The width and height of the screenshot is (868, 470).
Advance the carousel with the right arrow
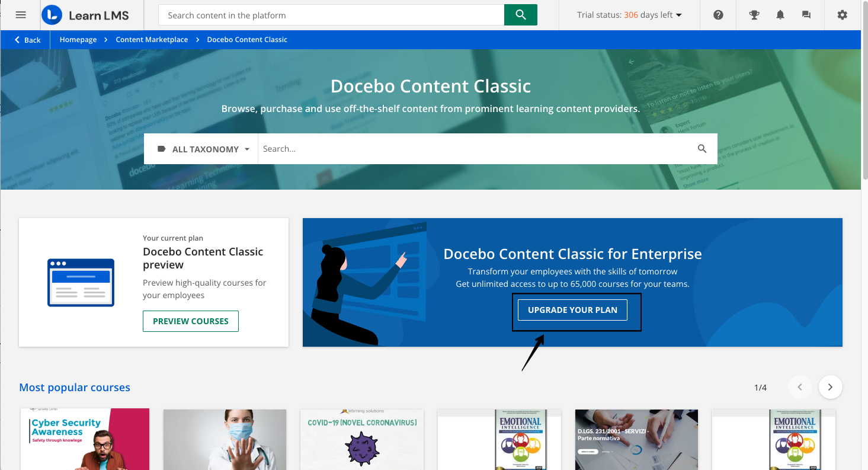click(x=830, y=387)
